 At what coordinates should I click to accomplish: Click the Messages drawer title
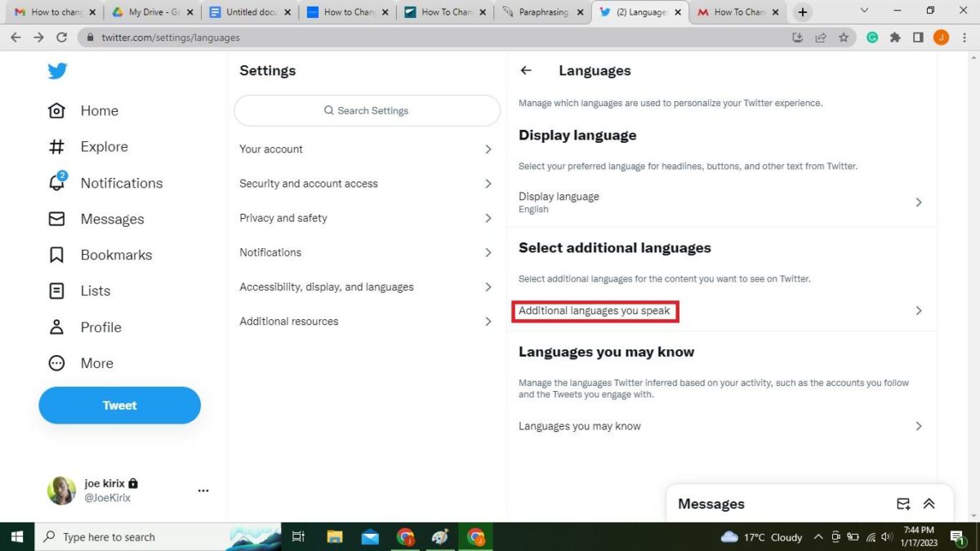tap(711, 504)
